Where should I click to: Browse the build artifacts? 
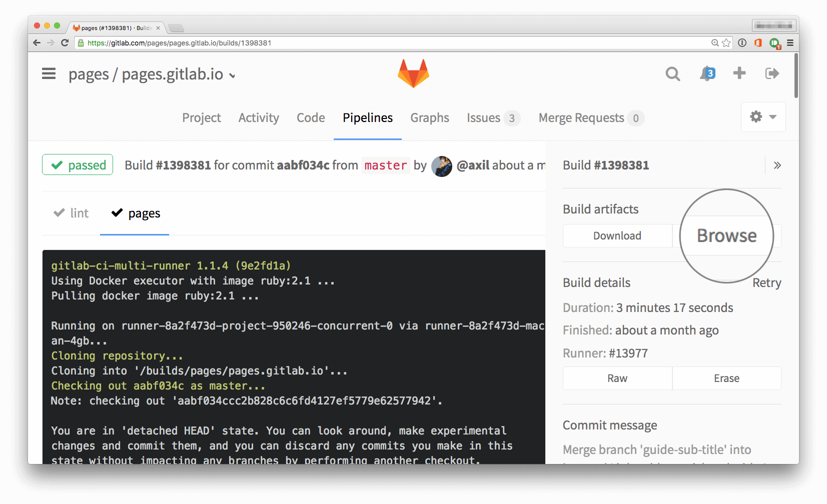point(726,235)
